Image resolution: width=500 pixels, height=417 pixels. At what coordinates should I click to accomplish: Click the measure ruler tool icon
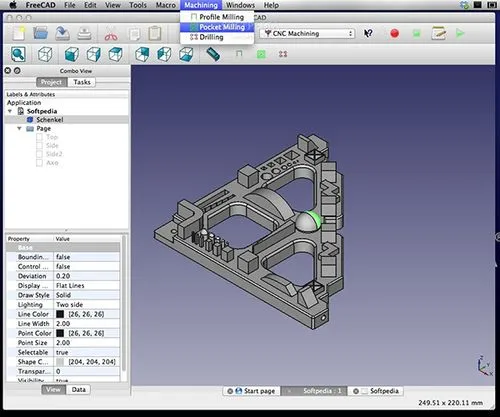[x=213, y=54]
